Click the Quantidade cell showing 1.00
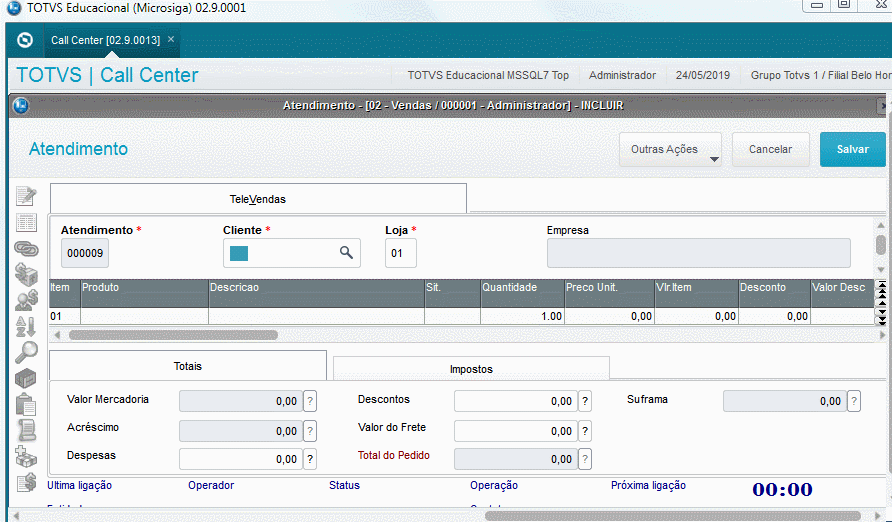 522,316
